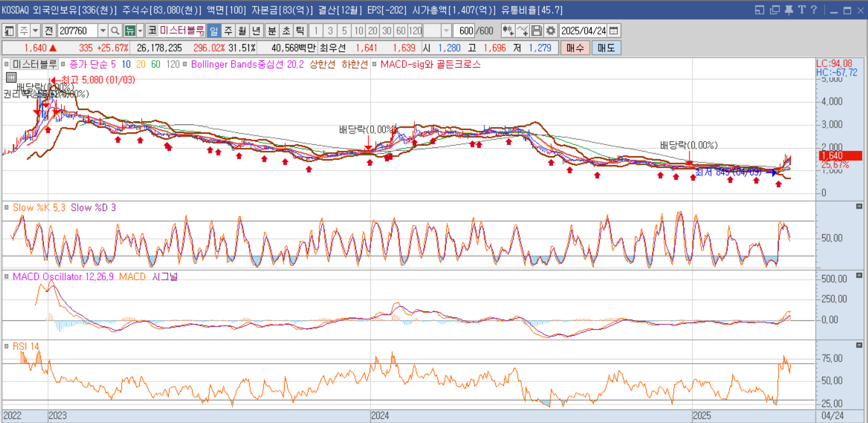
Task: Toggle the 종가 단순 moving average checkbox
Action: click(63, 64)
